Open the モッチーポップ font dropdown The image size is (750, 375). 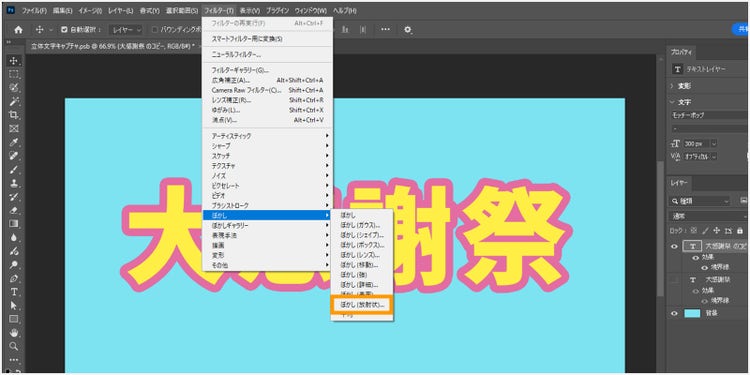[710, 115]
